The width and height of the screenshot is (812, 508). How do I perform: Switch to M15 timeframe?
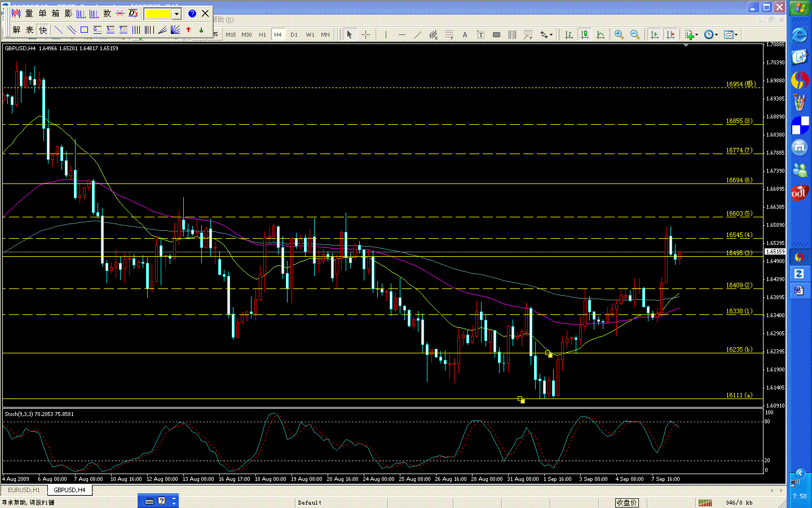tap(231, 34)
